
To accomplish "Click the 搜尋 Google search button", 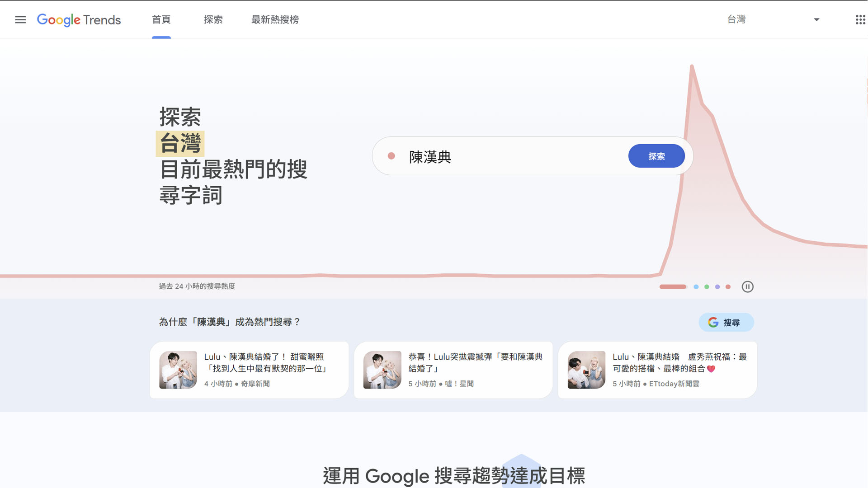I will pyautogui.click(x=726, y=322).
